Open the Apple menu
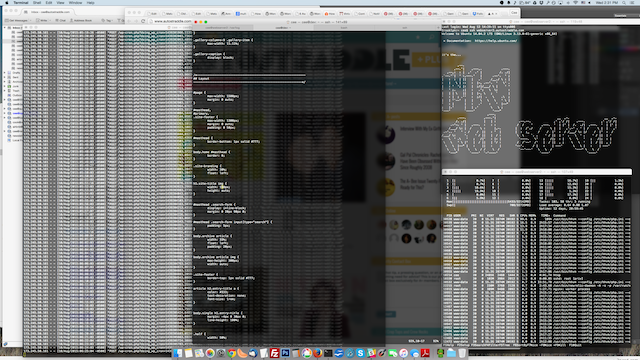 click(x=7, y=2)
